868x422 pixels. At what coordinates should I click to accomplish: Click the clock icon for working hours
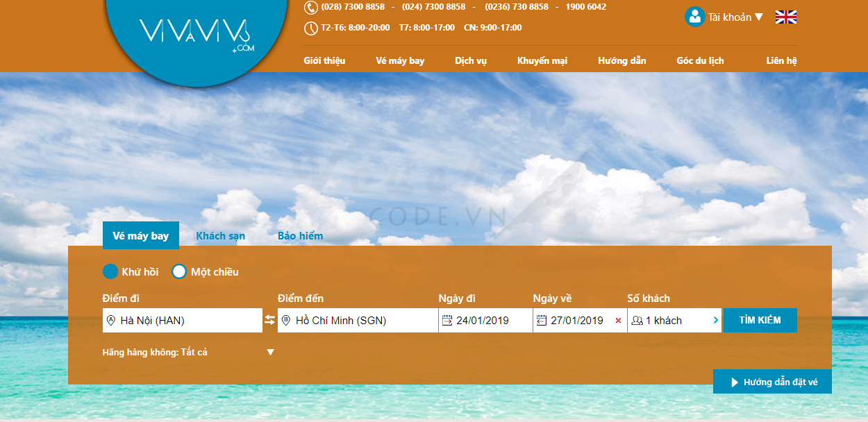[311, 28]
